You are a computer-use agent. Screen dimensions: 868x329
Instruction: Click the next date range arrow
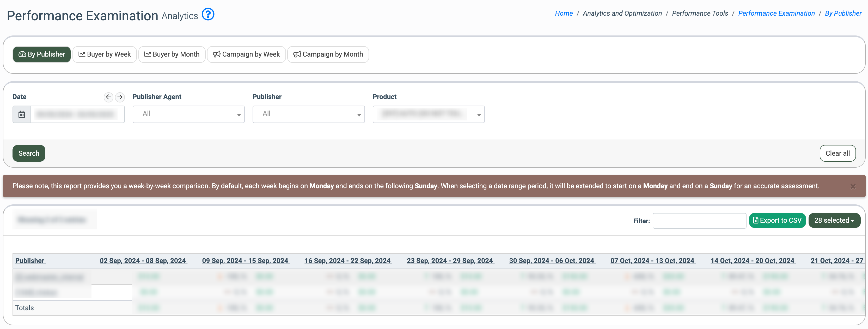120,97
